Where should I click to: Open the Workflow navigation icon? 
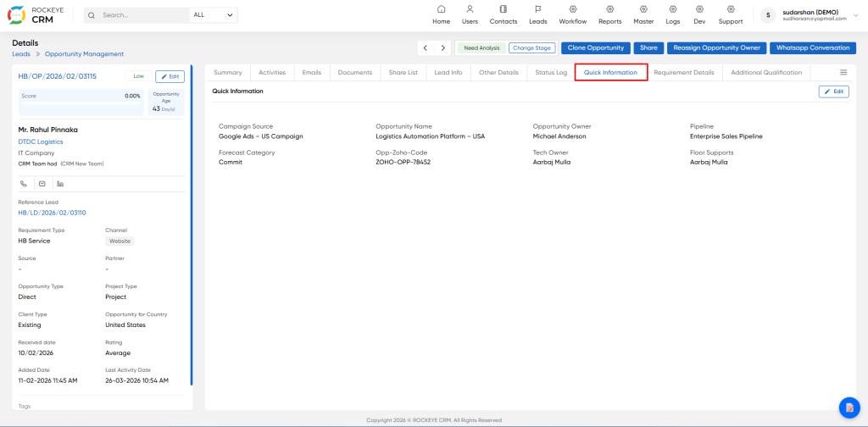[x=573, y=9]
